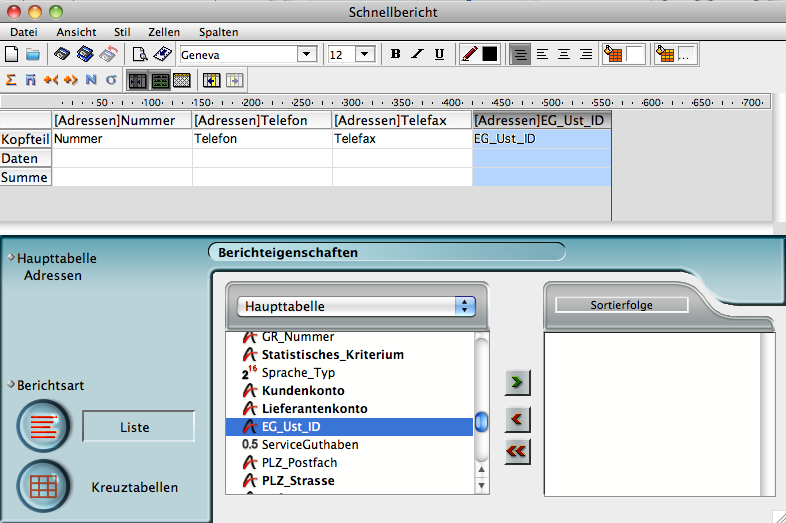Select the Liste report type icon

click(43, 427)
